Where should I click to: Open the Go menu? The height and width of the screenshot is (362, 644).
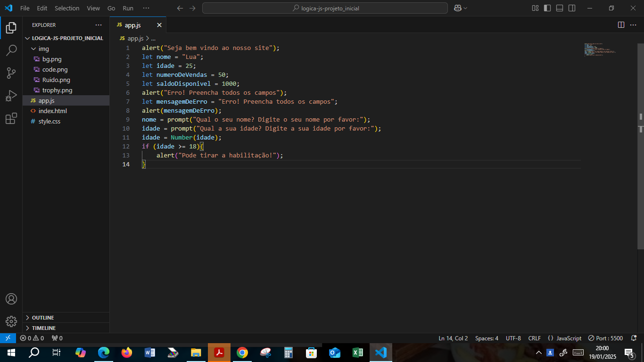click(x=111, y=8)
